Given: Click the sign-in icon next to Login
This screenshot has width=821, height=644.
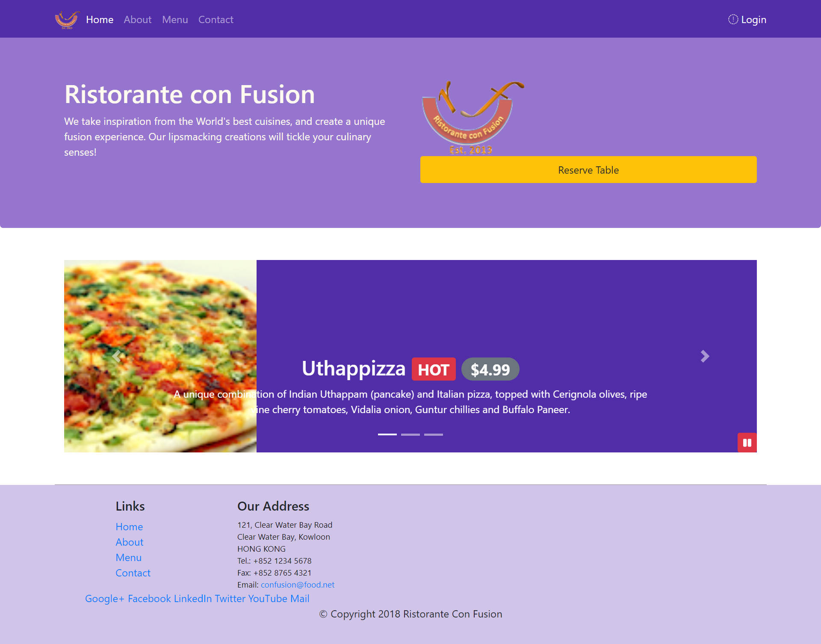Looking at the screenshot, I should (x=732, y=19).
